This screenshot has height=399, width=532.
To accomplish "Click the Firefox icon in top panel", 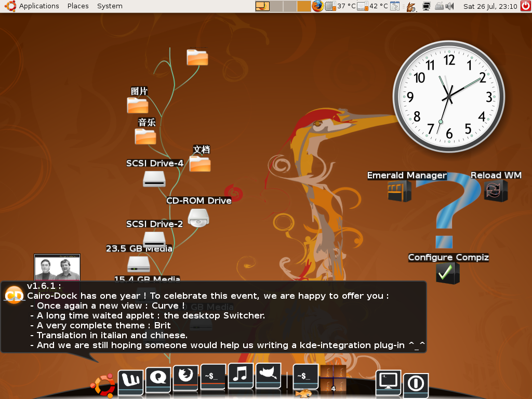I will (x=317, y=6).
